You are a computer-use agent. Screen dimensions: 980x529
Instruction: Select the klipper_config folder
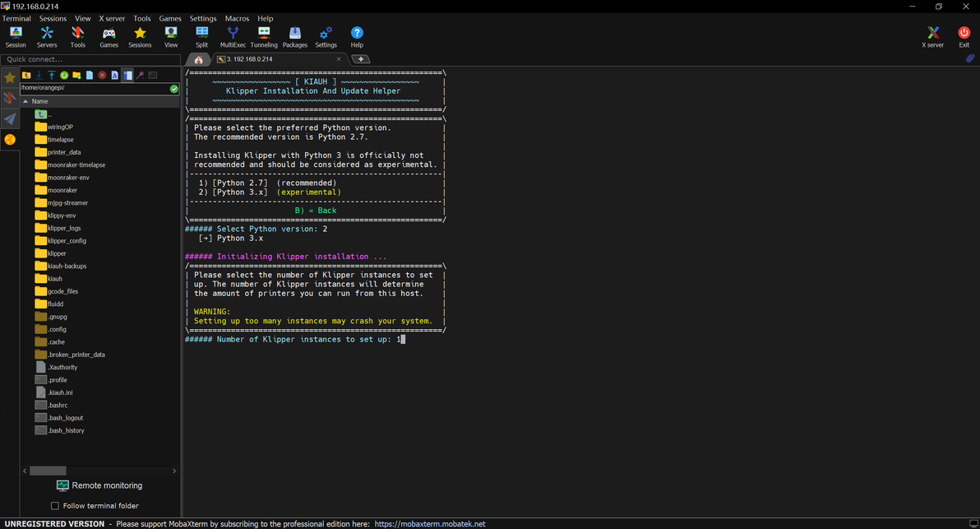66,241
